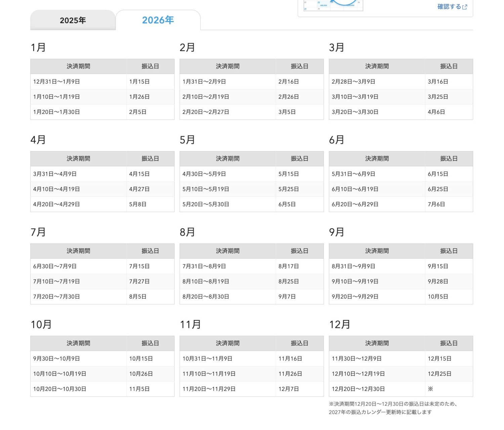Click the ※ mark in the 12月 table
Screen dimensions: 504x430
pos(430,389)
